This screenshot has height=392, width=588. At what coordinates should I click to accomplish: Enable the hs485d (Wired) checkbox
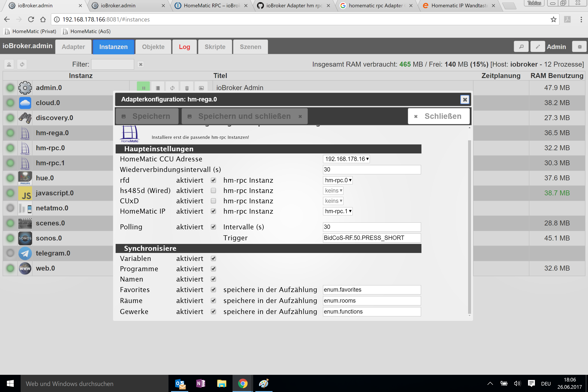click(x=213, y=190)
